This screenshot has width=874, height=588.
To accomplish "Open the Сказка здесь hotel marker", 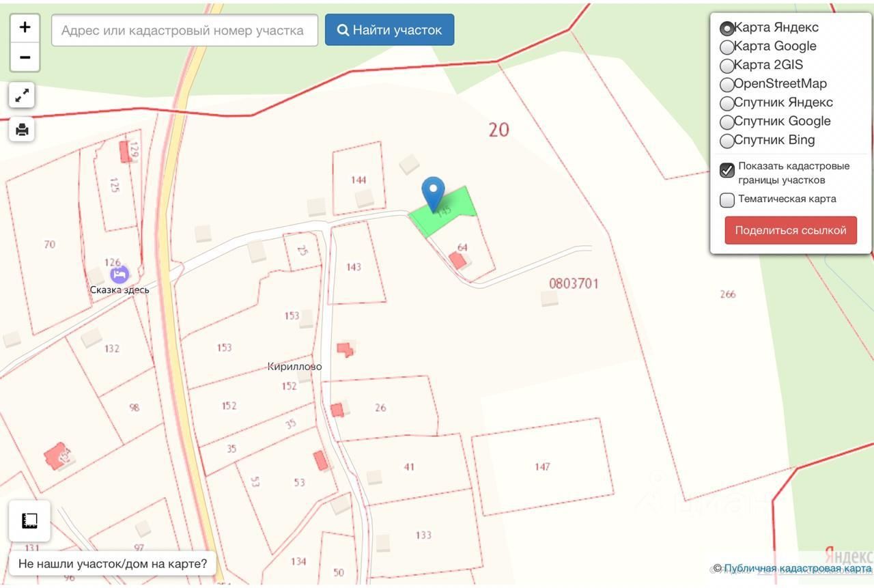I will pos(119,275).
